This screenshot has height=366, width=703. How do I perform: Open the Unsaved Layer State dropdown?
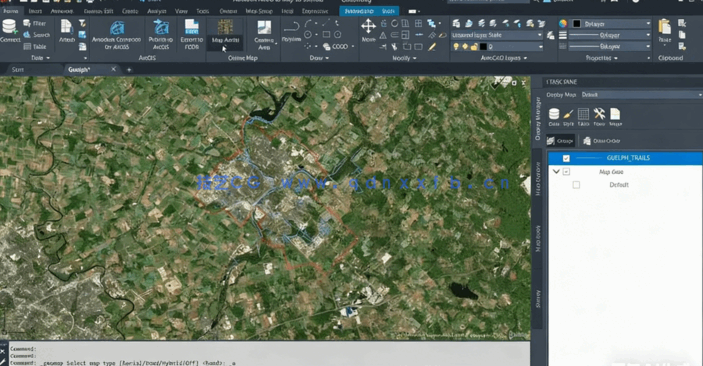[497, 35]
